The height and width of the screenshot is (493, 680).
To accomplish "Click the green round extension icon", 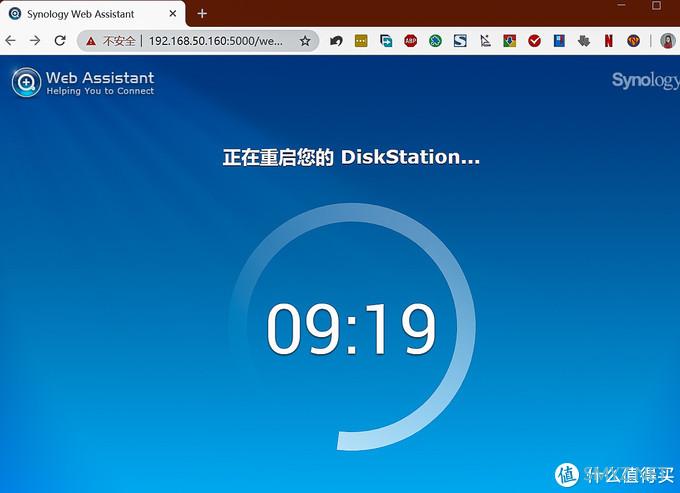I will [x=435, y=41].
